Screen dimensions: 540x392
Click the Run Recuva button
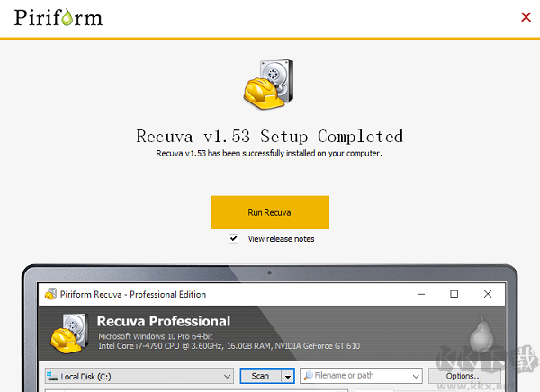click(x=270, y=212)
